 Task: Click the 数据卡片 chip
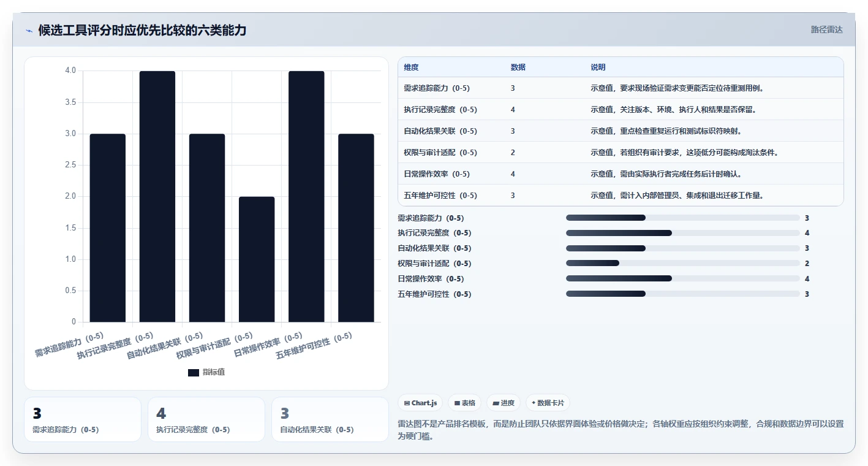[548, 403]
